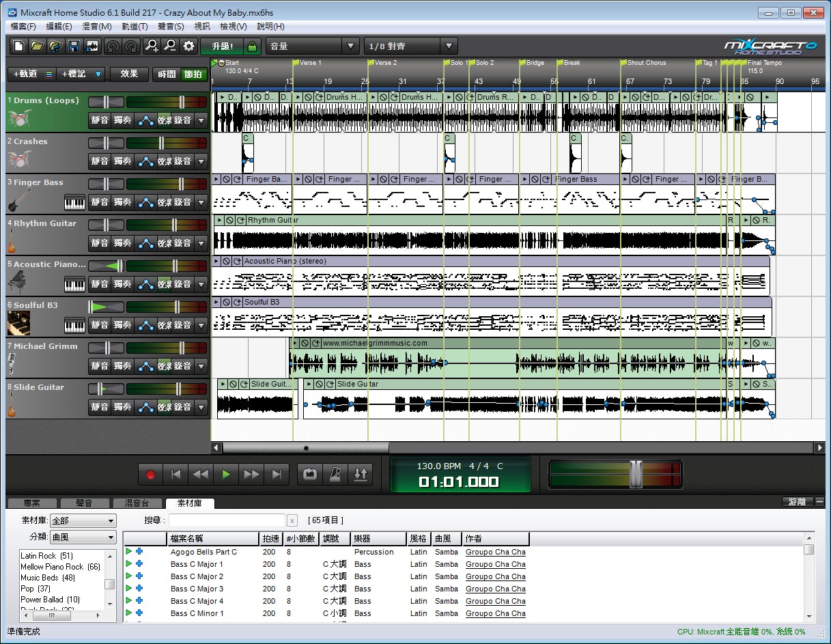
Task: Open preferences with the gear icon
Action: click(189, 46)
